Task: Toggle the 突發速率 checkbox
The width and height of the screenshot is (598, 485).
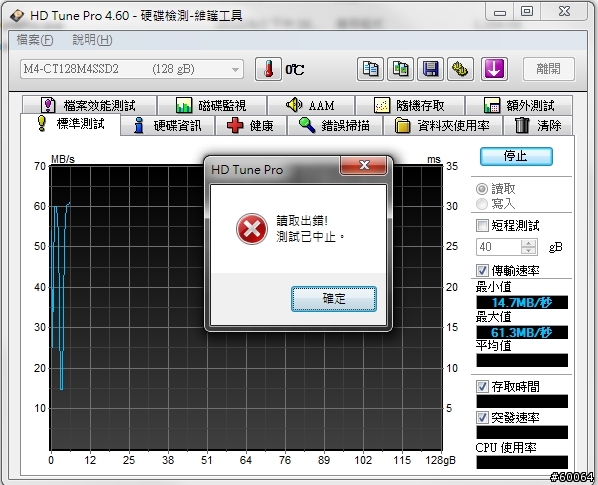Action: [482, 418]
